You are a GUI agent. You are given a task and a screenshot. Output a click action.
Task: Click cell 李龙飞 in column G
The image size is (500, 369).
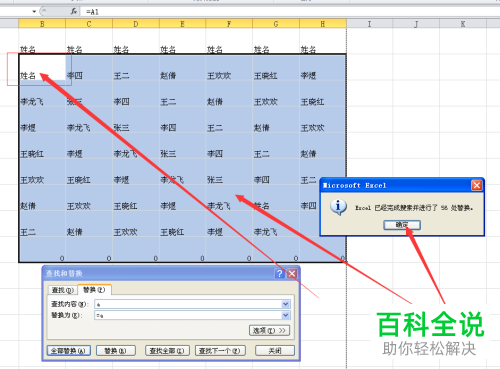276,224
